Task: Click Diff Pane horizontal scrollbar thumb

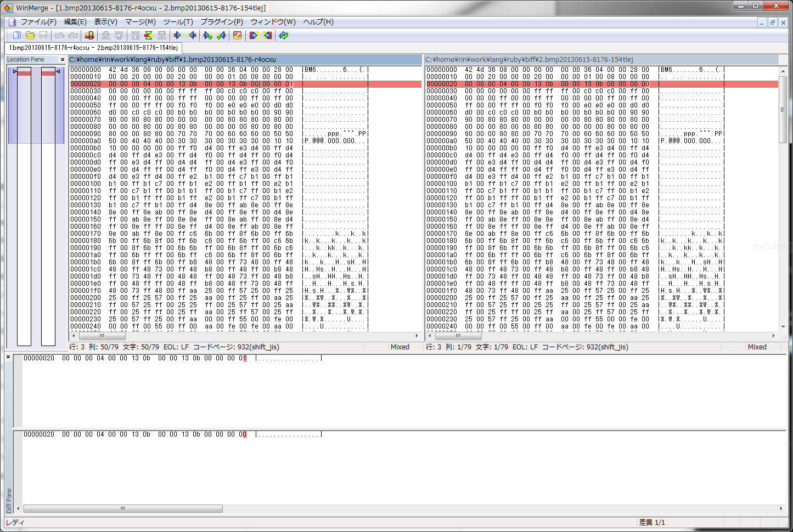Action: coord(123,508)
